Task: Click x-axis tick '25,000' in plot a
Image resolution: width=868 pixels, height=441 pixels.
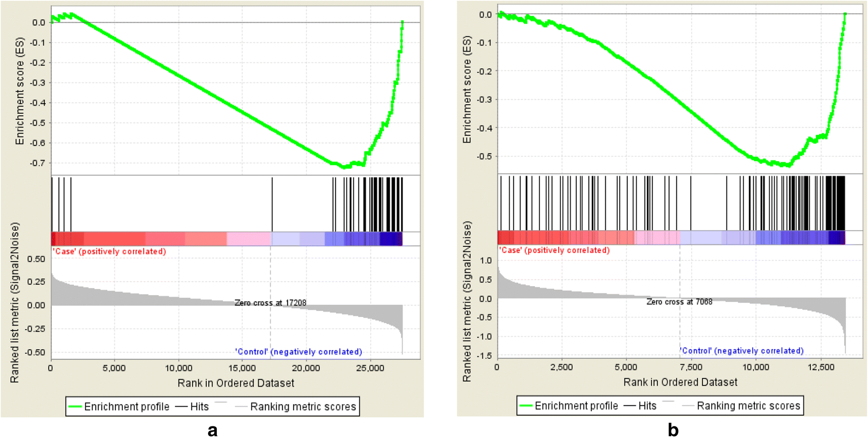Action: [x=370, y=368]
